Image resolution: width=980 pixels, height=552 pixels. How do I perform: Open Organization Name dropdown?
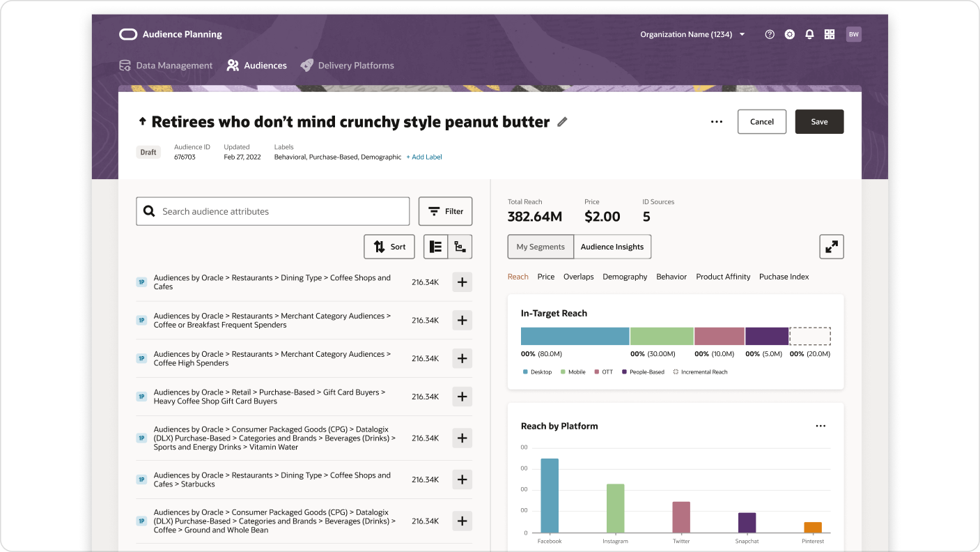(692, 34)
